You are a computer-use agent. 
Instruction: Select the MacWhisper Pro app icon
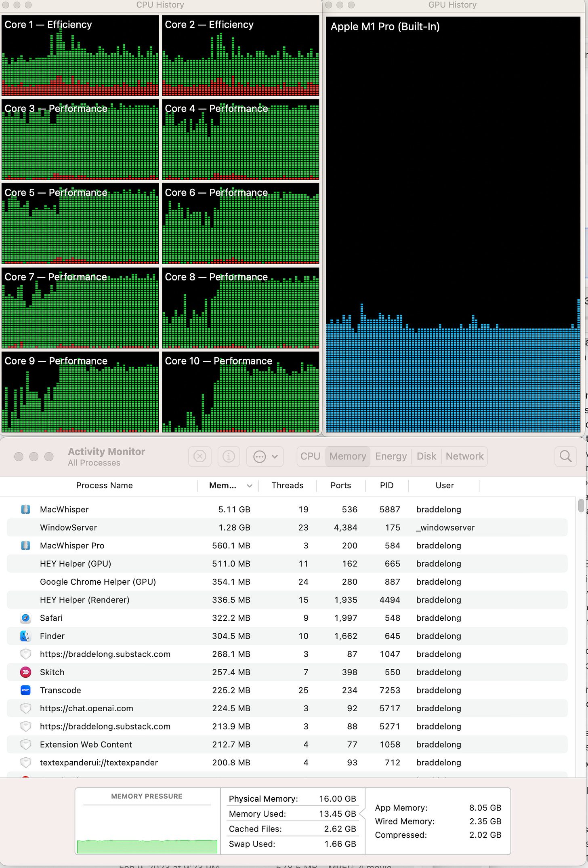[x=25, y=546]
